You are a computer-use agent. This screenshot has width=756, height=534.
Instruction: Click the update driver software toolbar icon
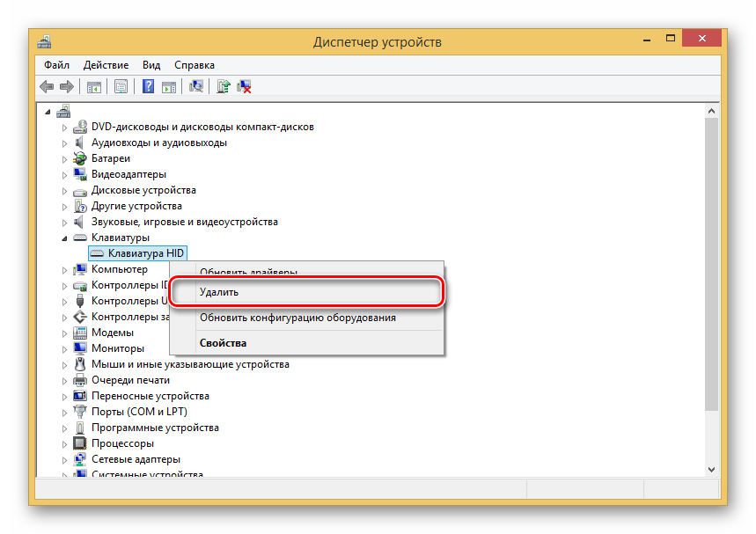224,86
